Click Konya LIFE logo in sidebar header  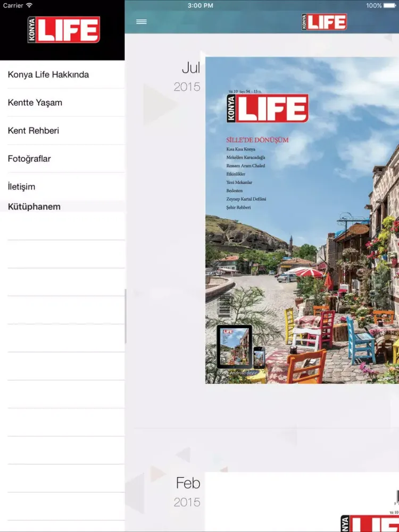(64, 30)
